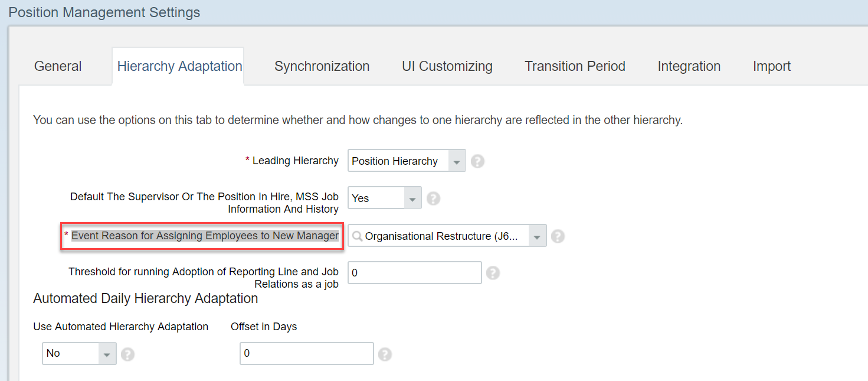Click the Threshold for running Adoption input
Viewport: 868px width, 381px height.
[x=415, y=273]
